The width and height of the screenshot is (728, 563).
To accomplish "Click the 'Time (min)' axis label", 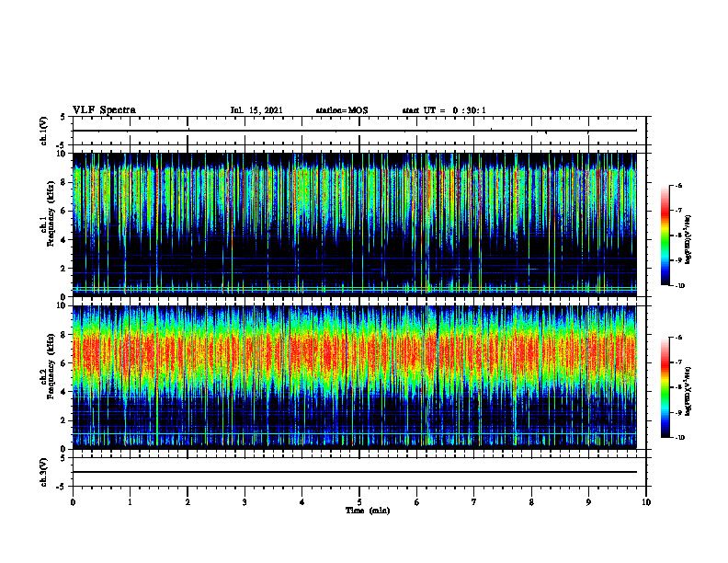I will tap(368, 511).
